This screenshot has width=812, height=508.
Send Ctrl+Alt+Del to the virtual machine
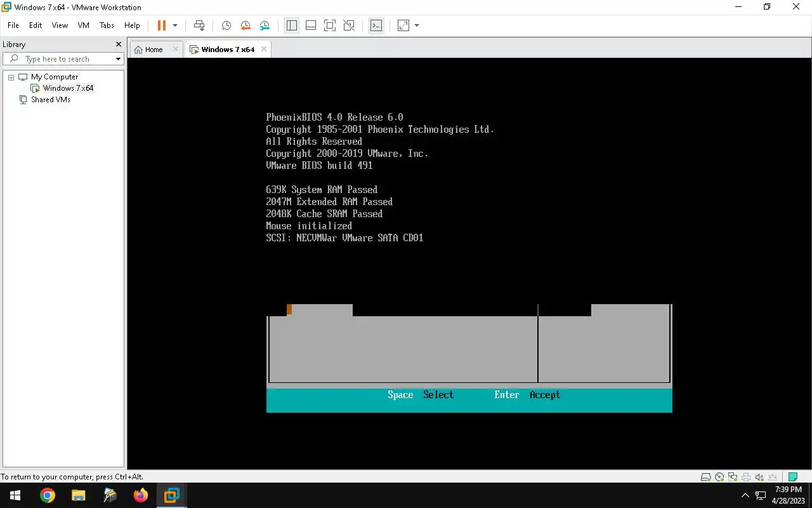(x=199, y=25)
